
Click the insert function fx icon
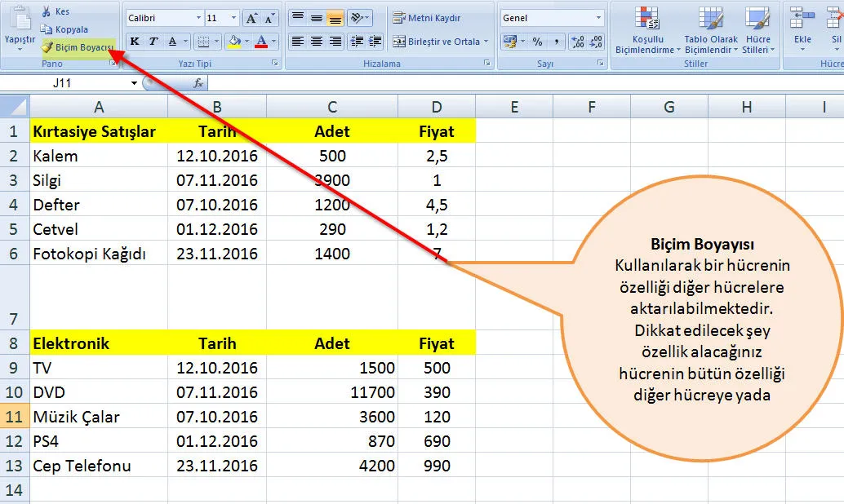point(198,83)
